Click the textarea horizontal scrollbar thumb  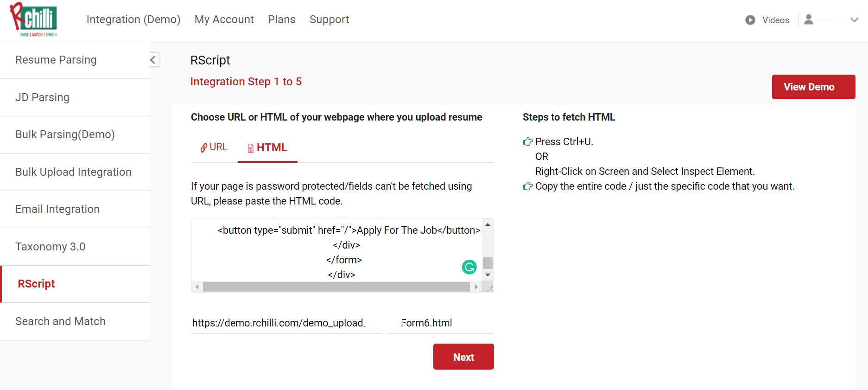[336, 287]
